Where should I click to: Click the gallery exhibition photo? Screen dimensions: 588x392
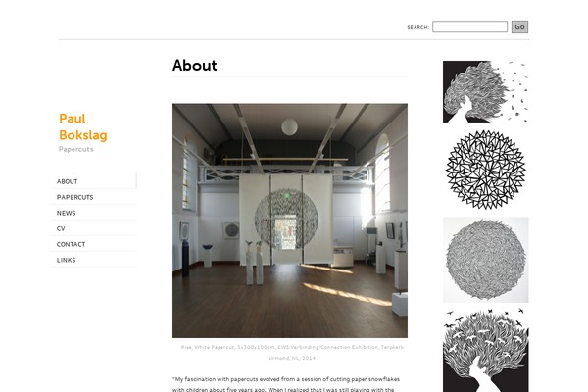pos(290,220)
